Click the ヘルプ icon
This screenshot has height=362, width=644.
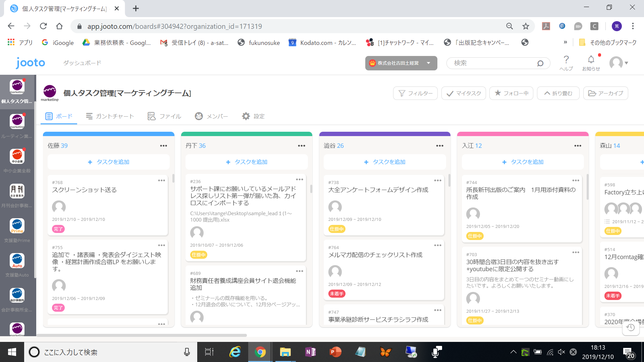click(566, 62)
